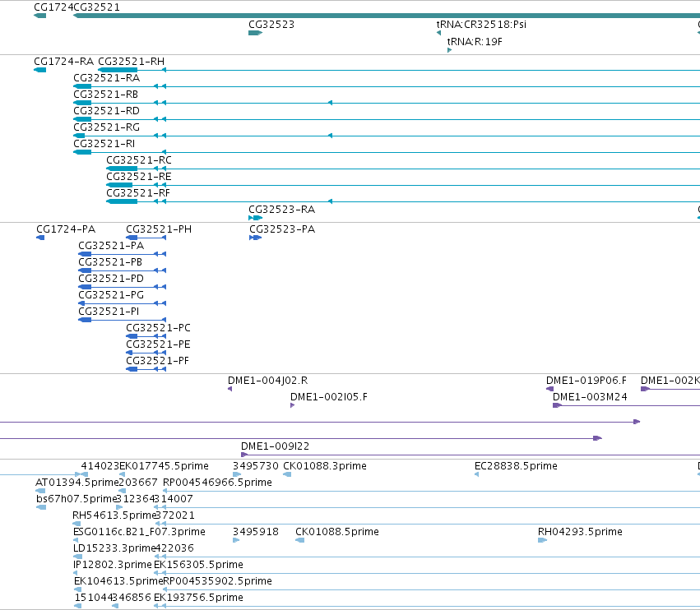Select the DME1-003M24 clone label

click(x=590, y=397)
